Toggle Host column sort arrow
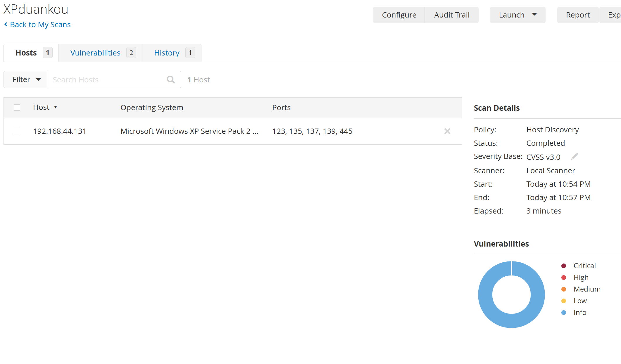621x364 pixels. pyautogui.click(x=56, y=108)
